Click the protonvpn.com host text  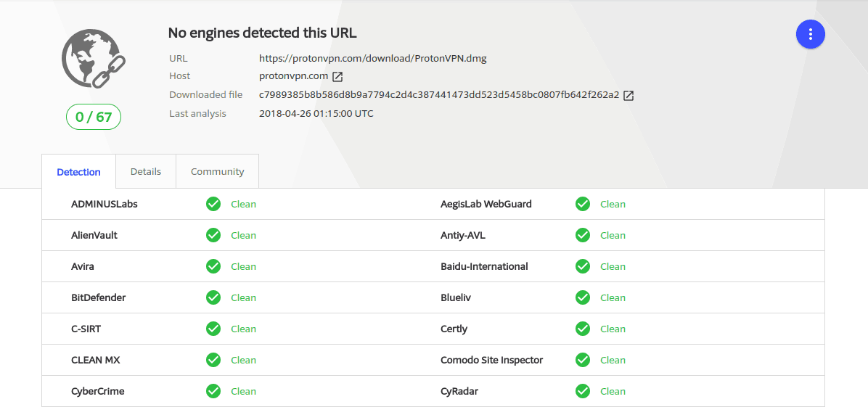tap(293, 76)
